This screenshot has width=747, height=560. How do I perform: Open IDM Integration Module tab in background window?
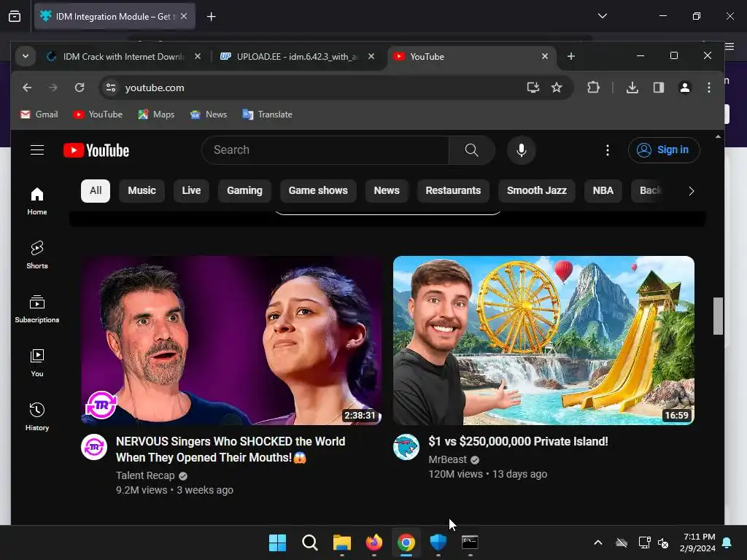(115, 17)
